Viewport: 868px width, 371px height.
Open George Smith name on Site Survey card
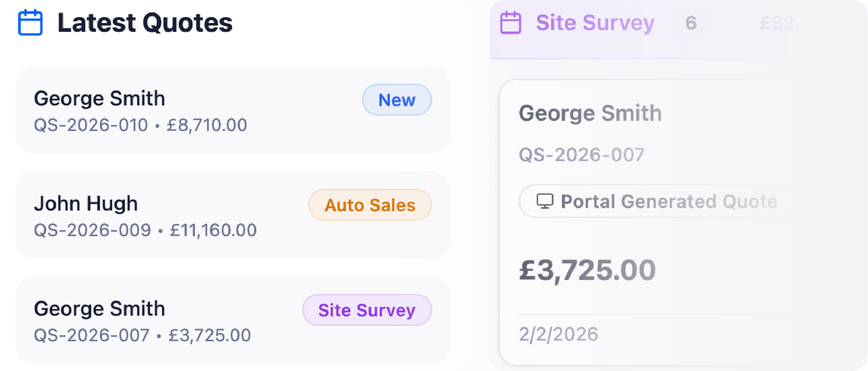[x=590, y=113]
